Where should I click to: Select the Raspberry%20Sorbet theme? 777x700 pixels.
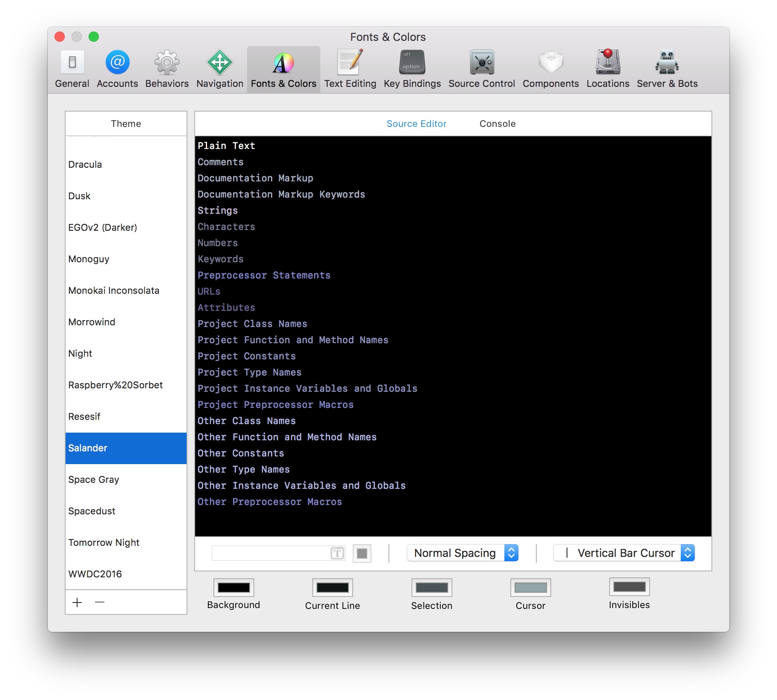126,385
